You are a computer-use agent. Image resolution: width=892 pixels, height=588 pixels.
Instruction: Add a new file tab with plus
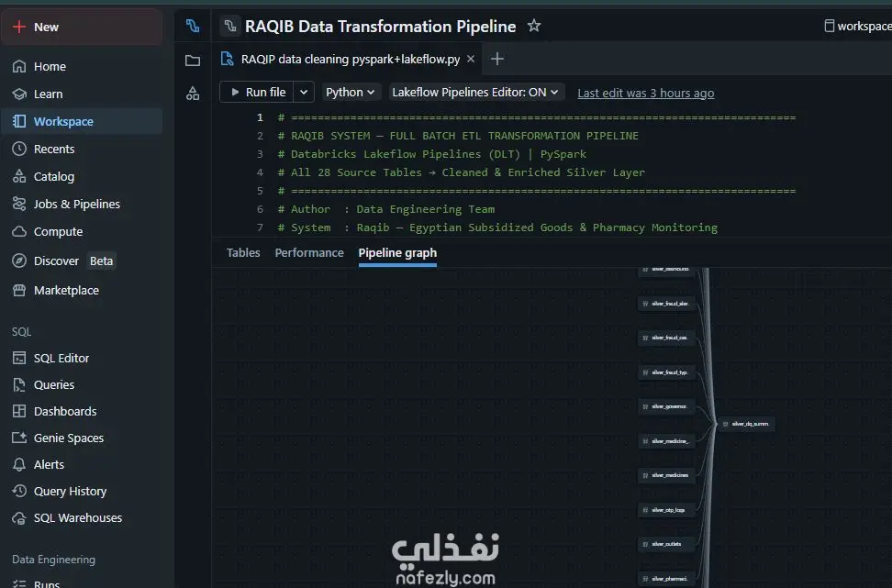point(497,59)
